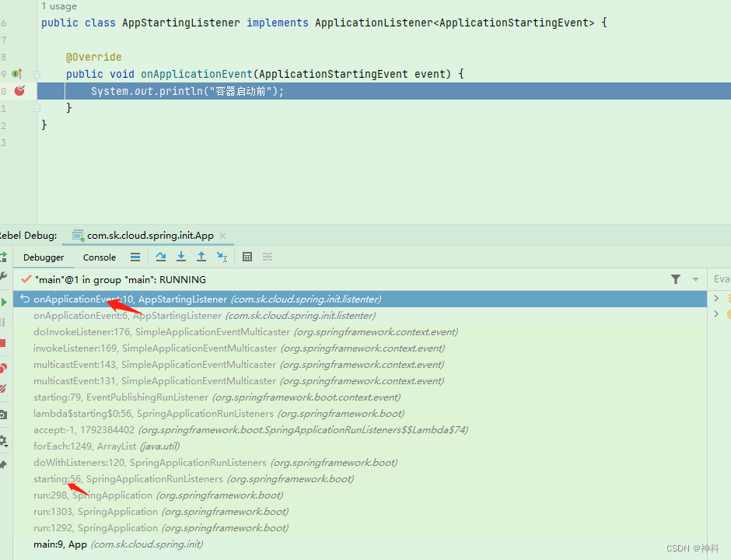
Task: Pin the Debugger tool window
Action: (x=4, y=464)
